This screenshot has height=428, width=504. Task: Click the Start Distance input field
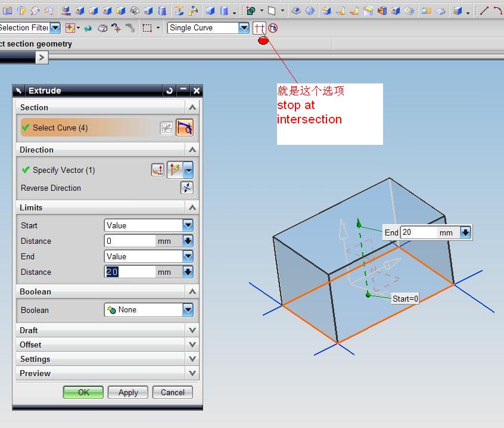[x=130, y=241]
